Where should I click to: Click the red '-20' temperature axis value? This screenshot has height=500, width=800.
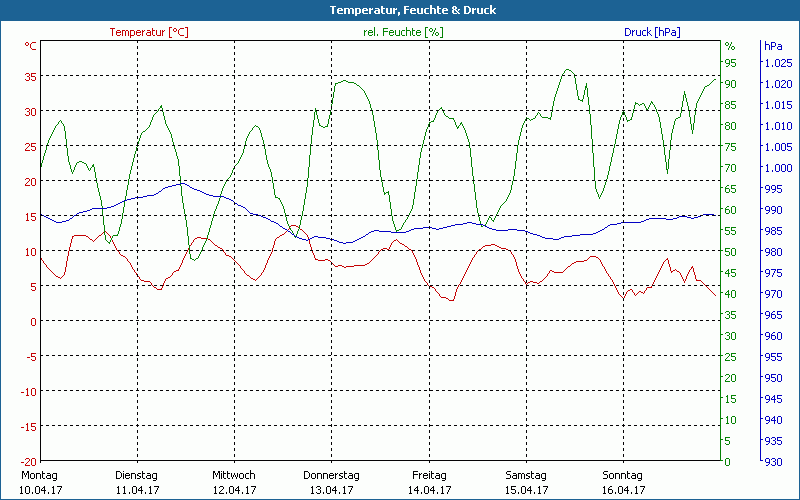pos(29,461)
